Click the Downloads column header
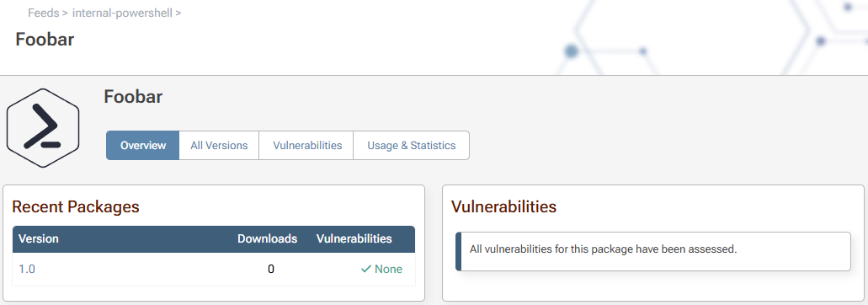This screenshot has height=305, width=868. (268, 239)
